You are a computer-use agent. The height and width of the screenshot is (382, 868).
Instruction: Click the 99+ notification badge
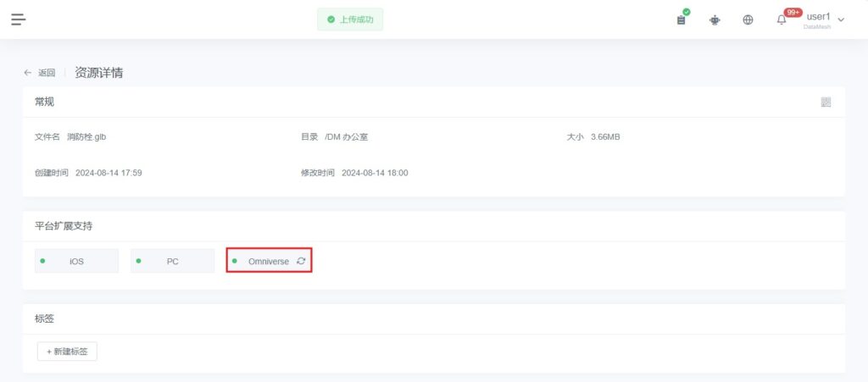793,12
